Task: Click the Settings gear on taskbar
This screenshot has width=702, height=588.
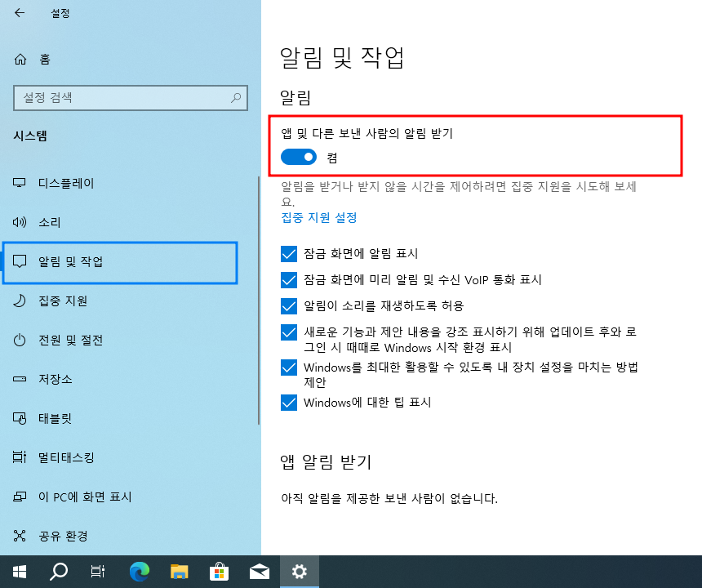Action: (x=299, y=572)
